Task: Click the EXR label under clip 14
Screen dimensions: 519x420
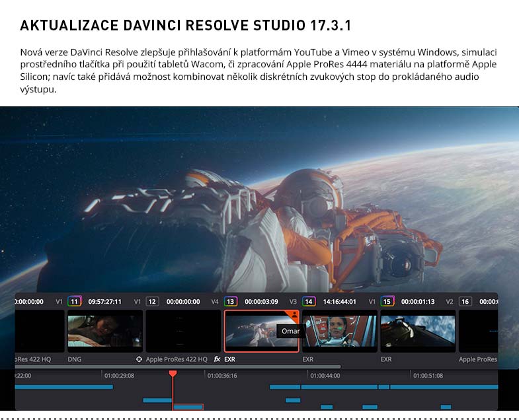Action: pos(308,359)
